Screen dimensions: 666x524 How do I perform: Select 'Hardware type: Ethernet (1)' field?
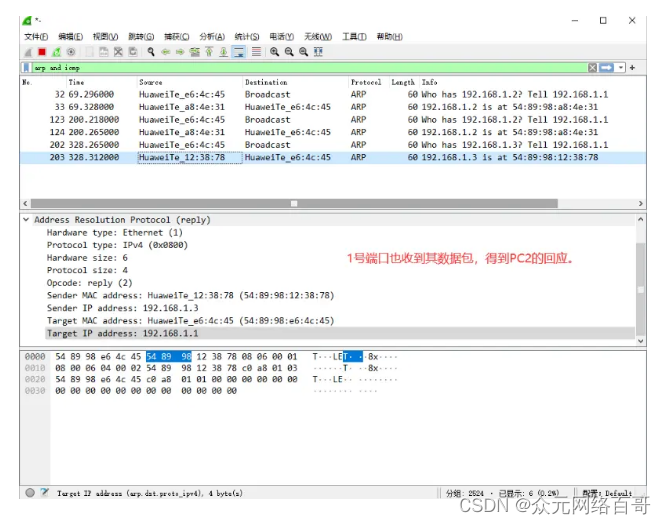[x=115, y=233]
